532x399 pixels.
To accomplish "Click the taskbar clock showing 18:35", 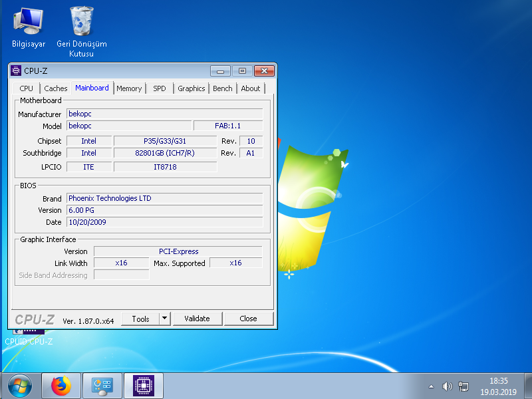I will [x=498, y=386].
